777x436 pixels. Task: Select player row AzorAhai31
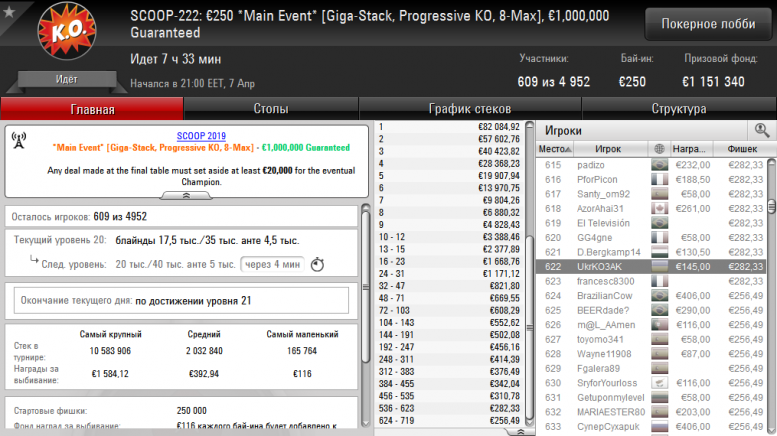pos(651,209)
